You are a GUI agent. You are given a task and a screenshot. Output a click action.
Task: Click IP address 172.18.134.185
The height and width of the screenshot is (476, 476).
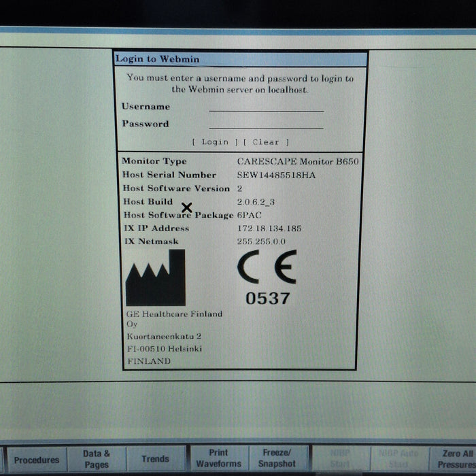269,228
